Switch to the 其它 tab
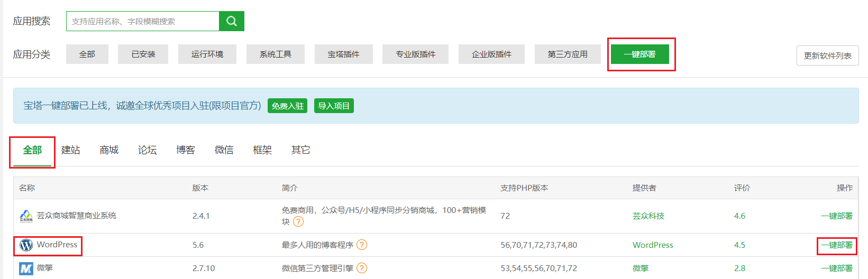The image size is (868, 279). click(301, 150)
